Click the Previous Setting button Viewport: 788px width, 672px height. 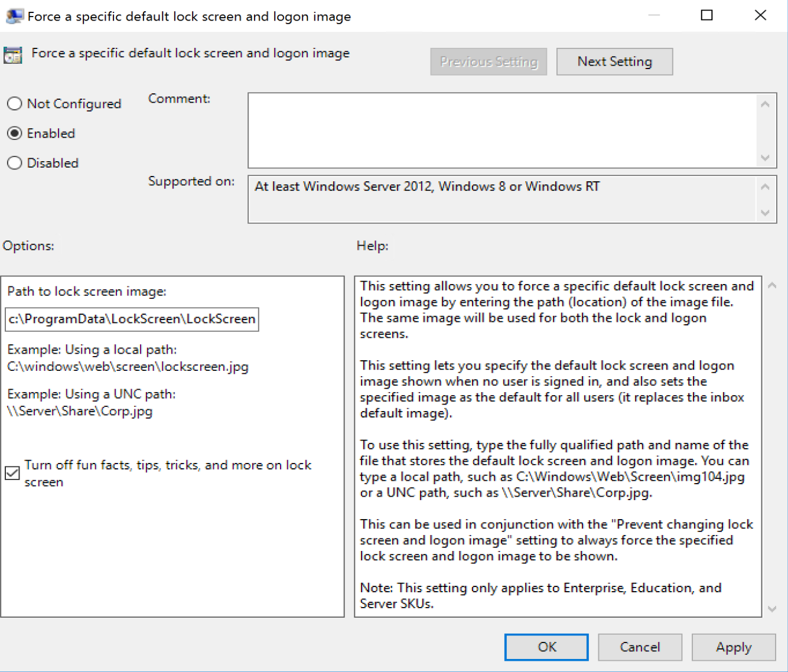coord(489,62)
